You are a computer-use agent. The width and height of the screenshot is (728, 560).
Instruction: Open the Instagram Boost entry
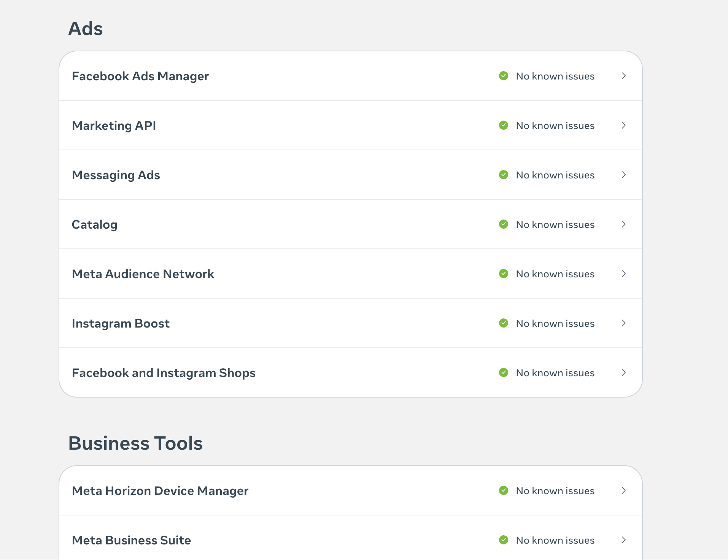click(351, 323)
